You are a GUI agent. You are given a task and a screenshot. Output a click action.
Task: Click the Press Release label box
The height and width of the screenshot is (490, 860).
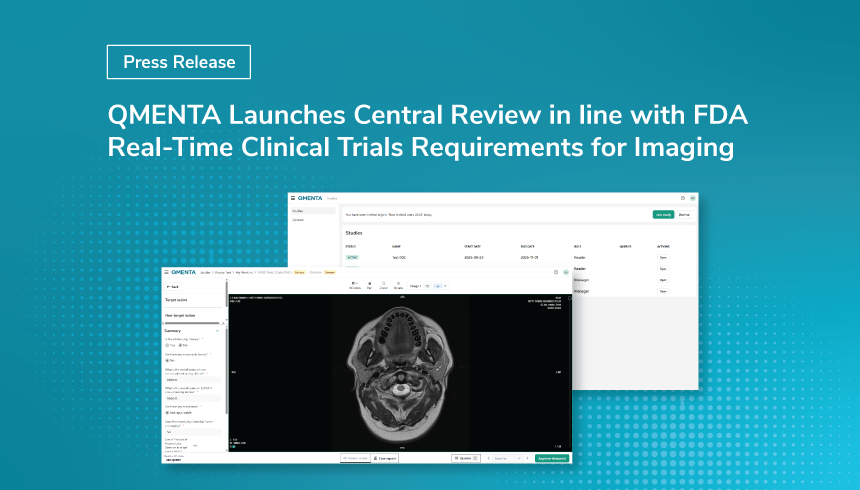[179, 62]
